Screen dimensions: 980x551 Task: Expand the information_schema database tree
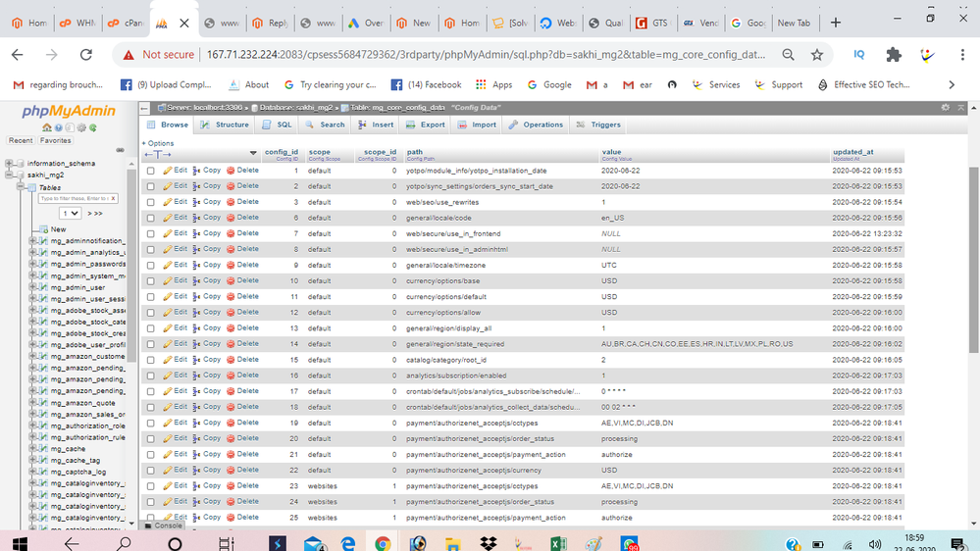10,163
